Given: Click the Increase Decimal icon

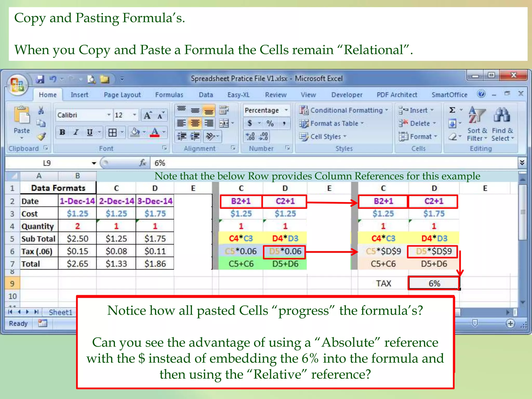Looking at the screenshot, I should 250,136.
